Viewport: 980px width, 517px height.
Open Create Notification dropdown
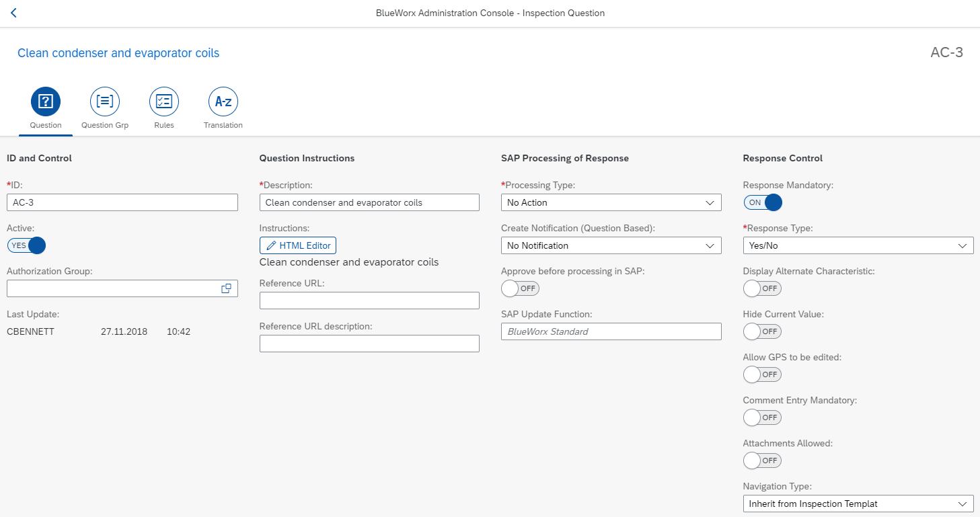611,245
